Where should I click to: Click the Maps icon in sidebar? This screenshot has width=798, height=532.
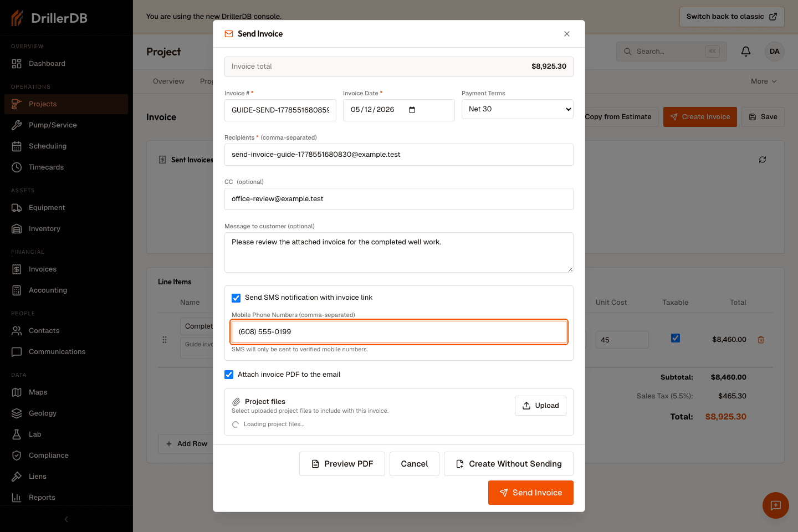17,392
